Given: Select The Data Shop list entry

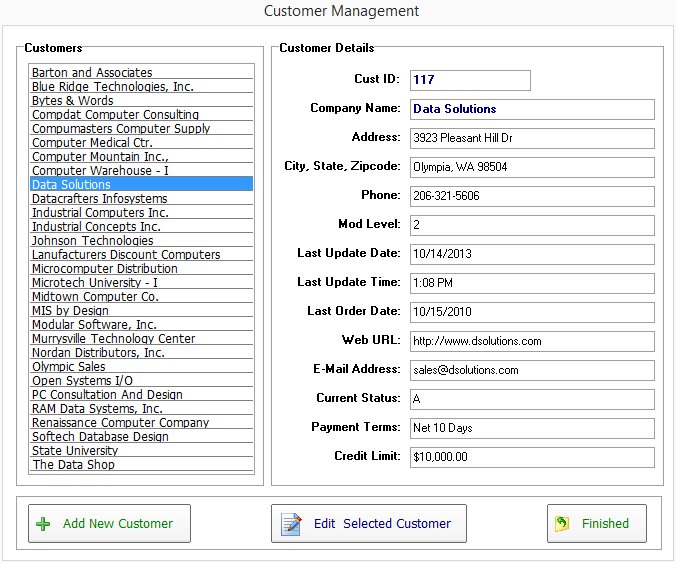Looking at the screenshot, I should click(x=73, y=464).
